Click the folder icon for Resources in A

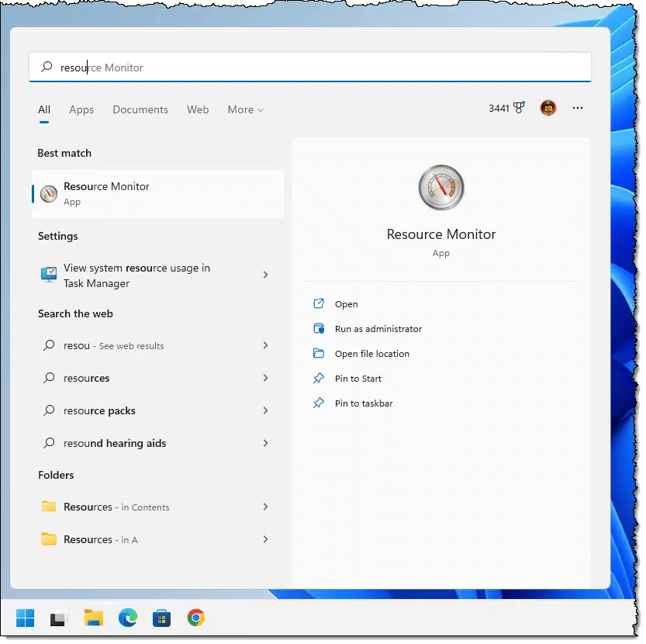coord(49,539)
